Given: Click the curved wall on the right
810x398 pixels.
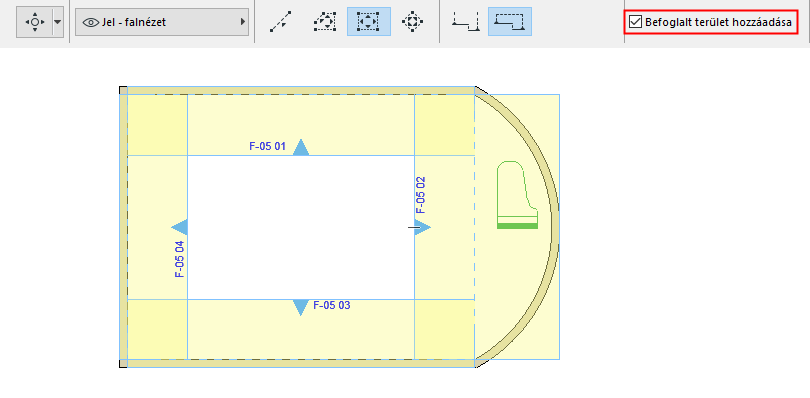Looking at the screenshot, I should tap(556, 227).
